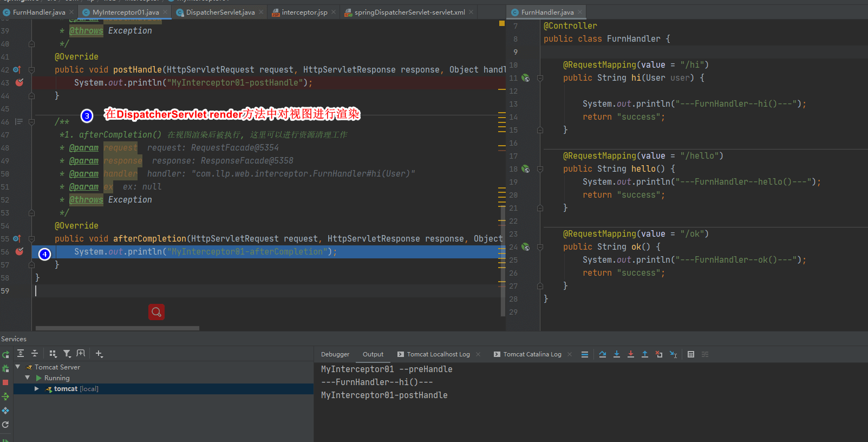Click the hi() request mapping gutter icon
The image size is (868, 442).
coord(525,78)
